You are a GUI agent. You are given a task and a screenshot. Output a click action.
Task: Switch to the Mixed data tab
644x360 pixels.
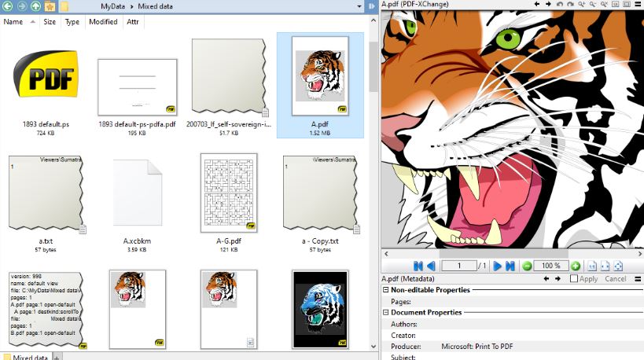click(x=26, y=357)
